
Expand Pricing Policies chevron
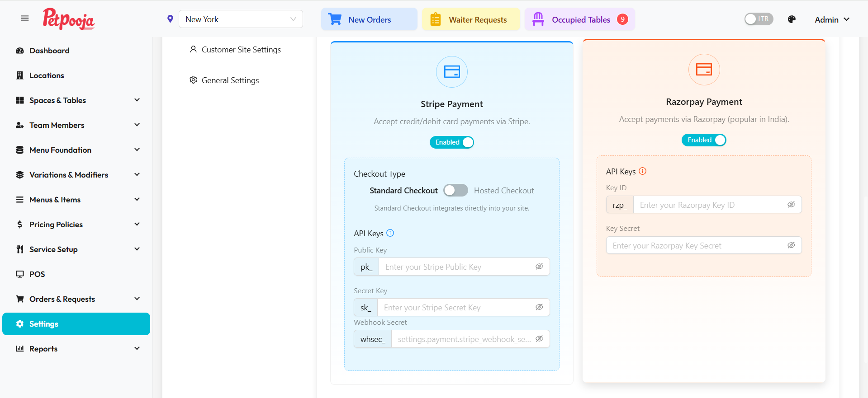[137, 225]
